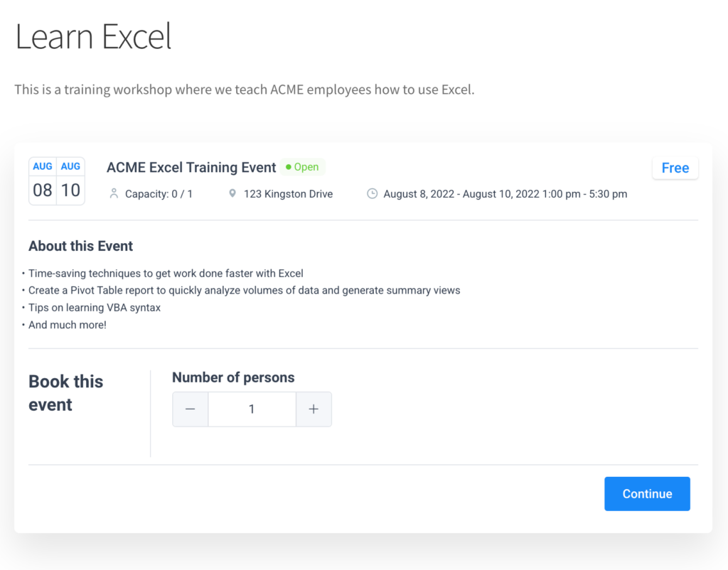The image size is (728, 570).
Task: Click the AUG 08 start date tile
Action: (43, 181)
